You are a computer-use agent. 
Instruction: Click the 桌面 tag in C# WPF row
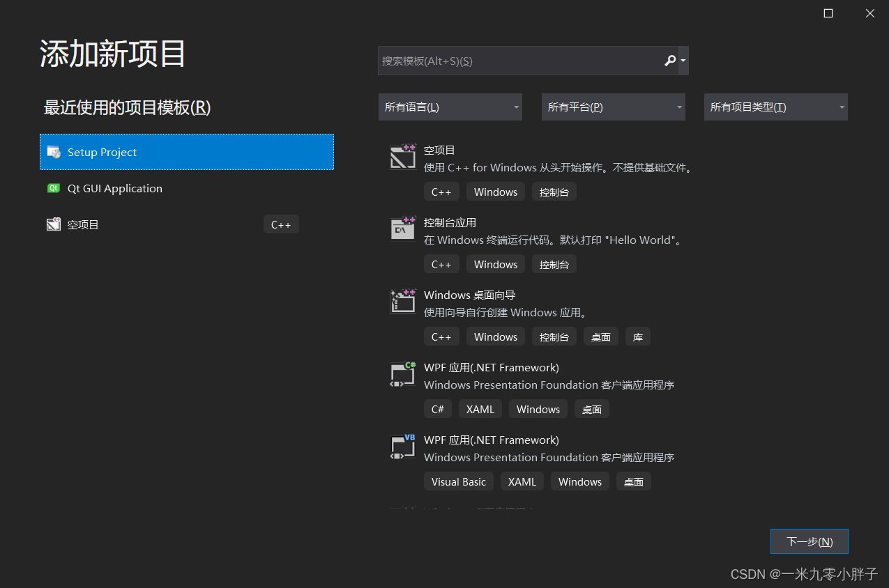(x=592, y=409)
